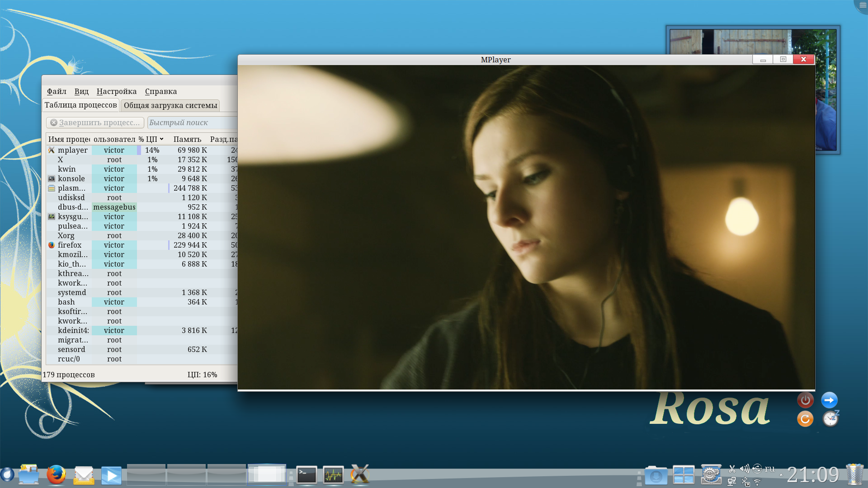
Task: Launch the media player from the panel
Action: (x=111, y=475)
